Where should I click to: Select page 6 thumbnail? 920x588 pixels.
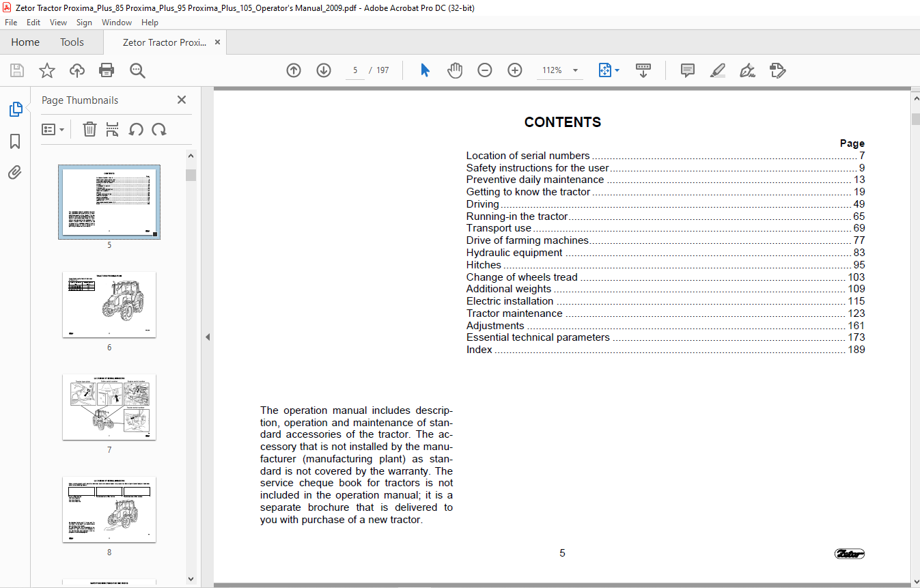109,305
